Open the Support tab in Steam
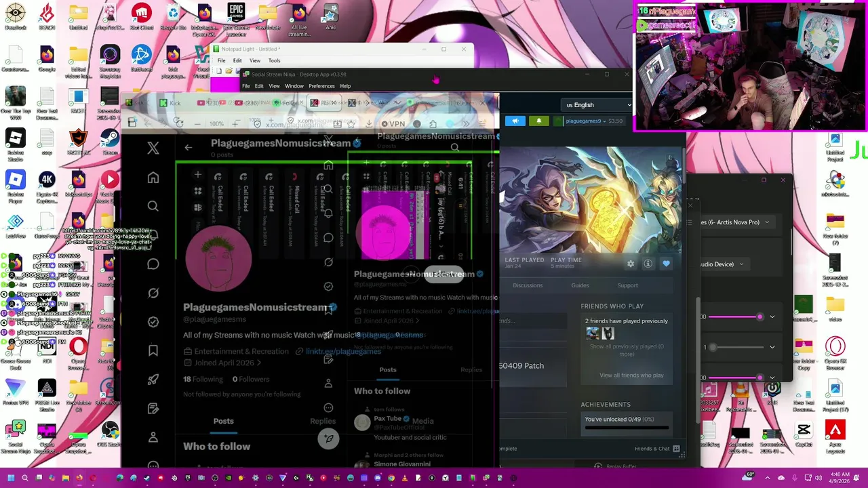 pyautogui.click(x=627, y=285)
